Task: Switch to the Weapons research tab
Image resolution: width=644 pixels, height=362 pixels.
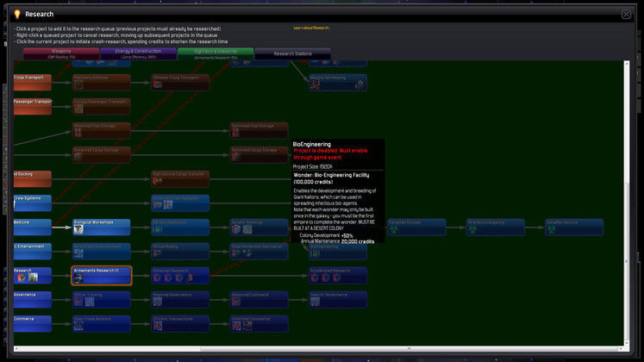Action: pyautogui.click(x=61, y=53)
